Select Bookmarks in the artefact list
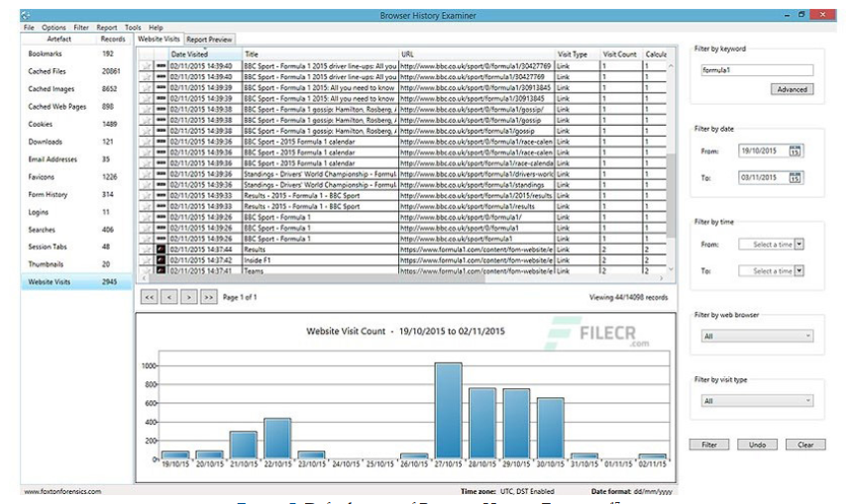 click(x=76, y=53)
